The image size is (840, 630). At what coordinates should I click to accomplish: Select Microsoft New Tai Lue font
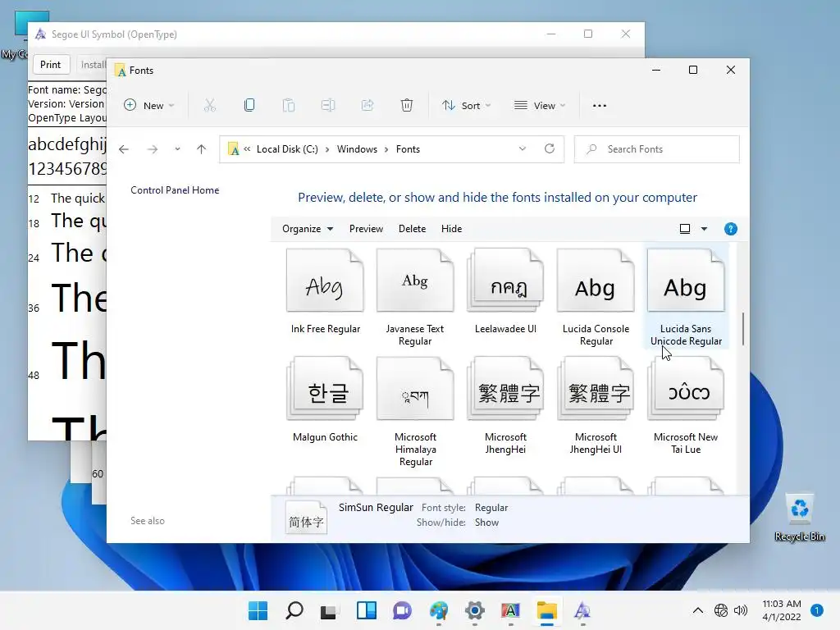click(686, 405)
